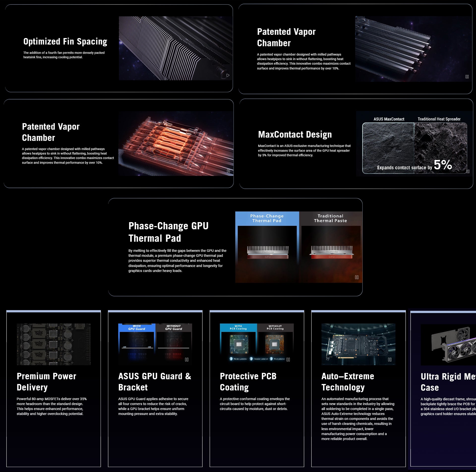This screenshot has width=476, height=472.
Task: Pause the top-right Patented Vapor Chamber video
Action: pyautogui.click(x=467, y=77)
